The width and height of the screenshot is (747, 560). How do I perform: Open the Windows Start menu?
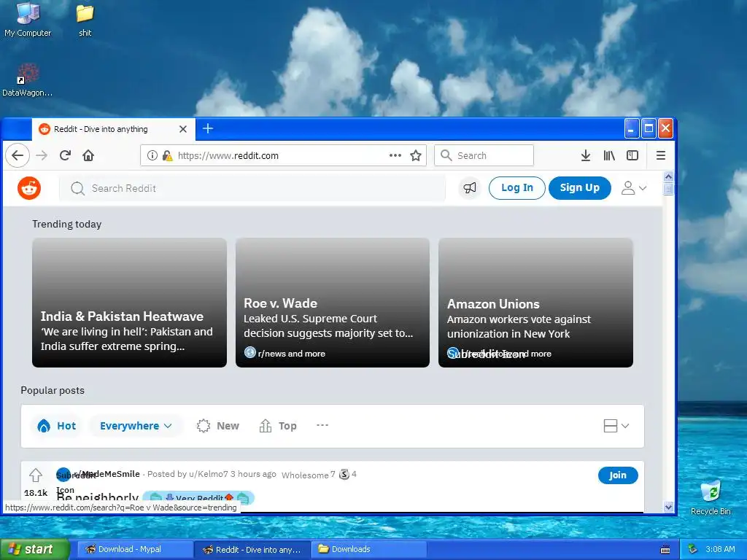34,549
